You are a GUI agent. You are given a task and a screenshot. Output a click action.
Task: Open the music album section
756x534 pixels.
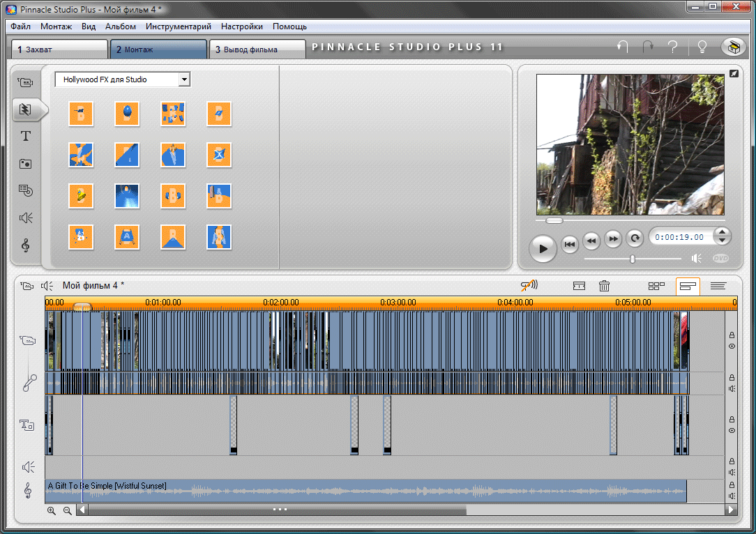click(x=26, y=245)
